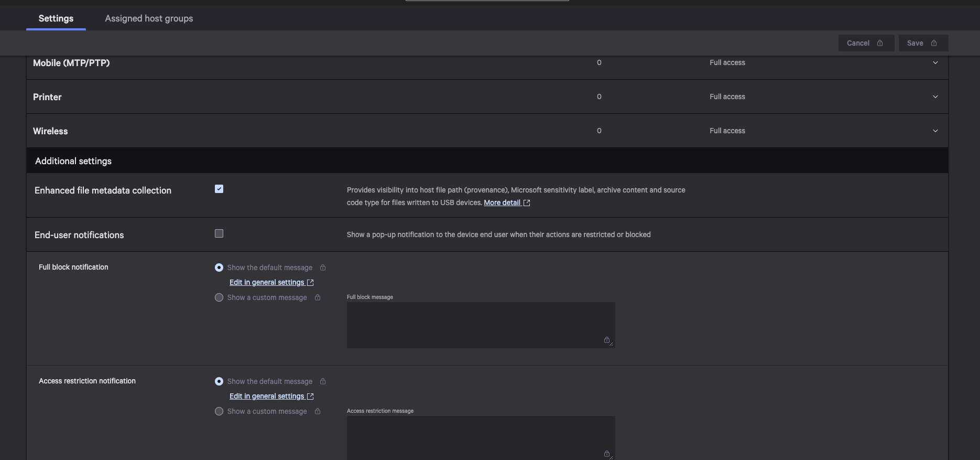Click lock icon beside Full block default message

pyautogui.click(x=323, y=268)
